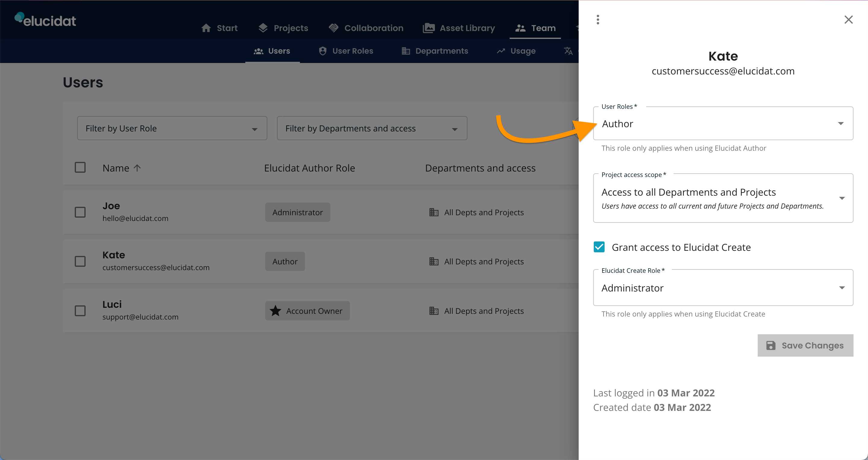
Task: Click the Filter by Departments arrow
Action: coord(454,129)
